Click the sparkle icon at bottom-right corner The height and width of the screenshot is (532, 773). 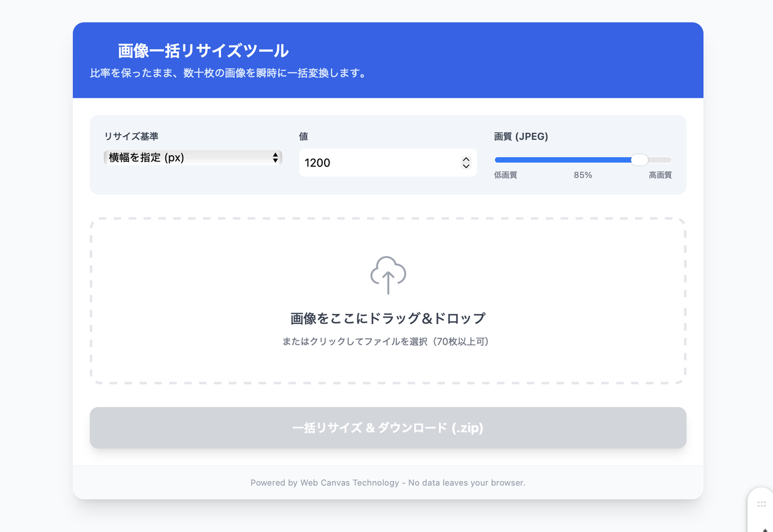(765, 529)
